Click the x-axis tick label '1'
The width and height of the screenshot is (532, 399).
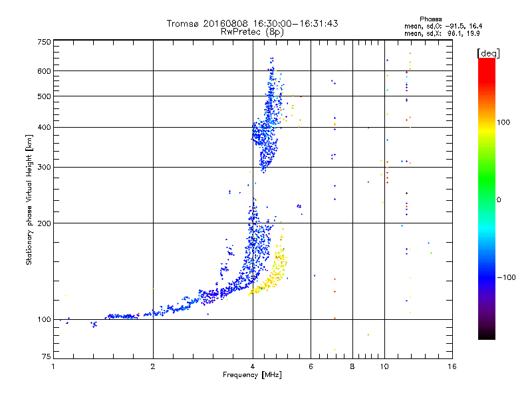(x=53, y=366)
